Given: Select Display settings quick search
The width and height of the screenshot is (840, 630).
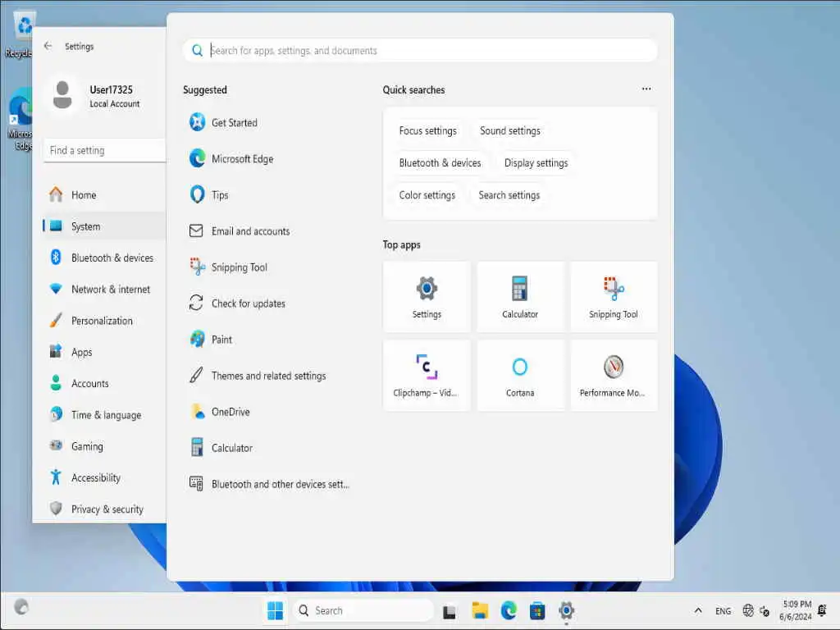Looking at the screenshot, I should tap(536, 163).
